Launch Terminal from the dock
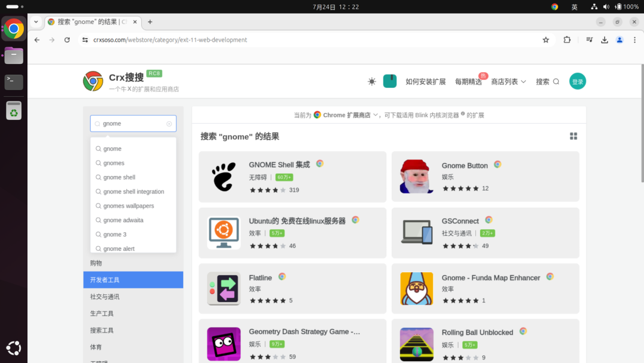Screen dimensions: 644x363 tap(14, 82)
